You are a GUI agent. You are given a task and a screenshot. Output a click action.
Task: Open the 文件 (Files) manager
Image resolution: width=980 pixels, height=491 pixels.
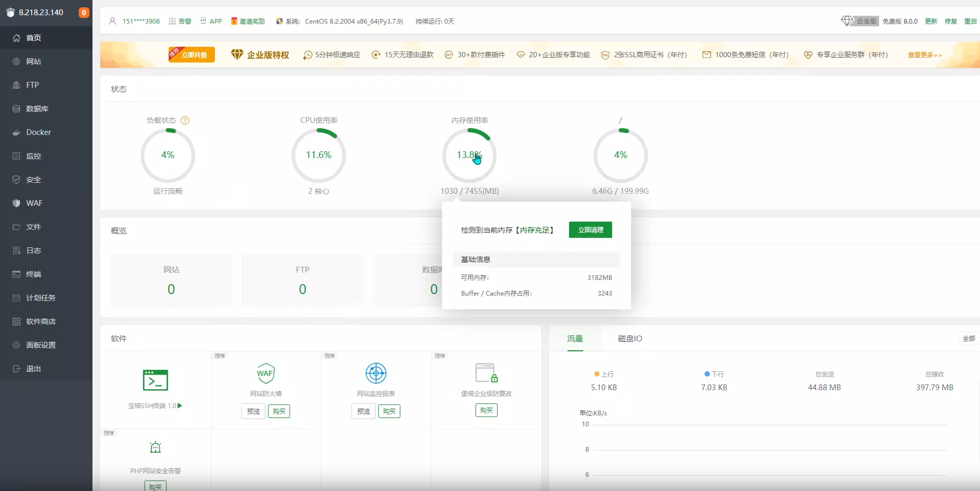click(33, 226)
